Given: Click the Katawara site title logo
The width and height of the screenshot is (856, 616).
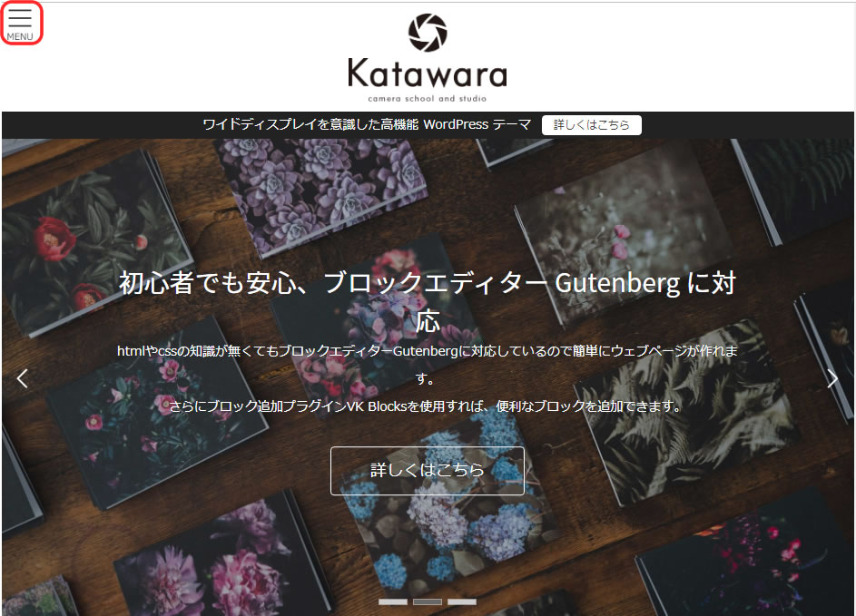Looking at the screenshot, I should 428,73.
